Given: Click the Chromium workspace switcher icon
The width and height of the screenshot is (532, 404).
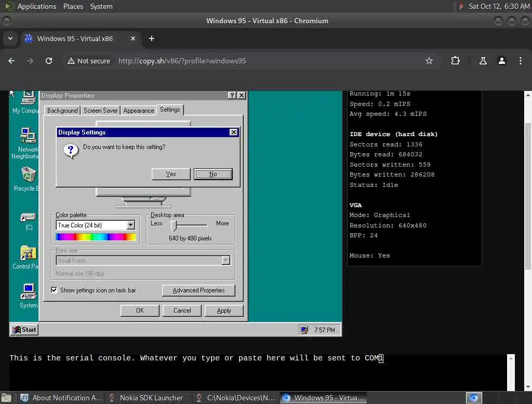Looking at the screenshot, I should [474, 398].
